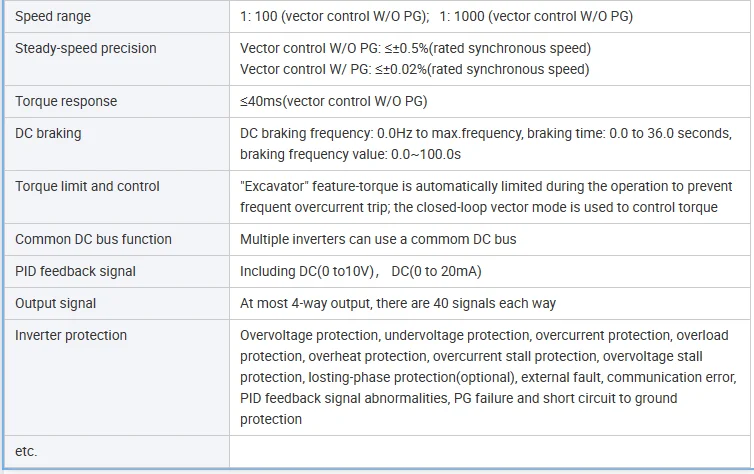Click the 1: 100 vector control speed text
The image size is (754, 474).
(x=335, y=16)
